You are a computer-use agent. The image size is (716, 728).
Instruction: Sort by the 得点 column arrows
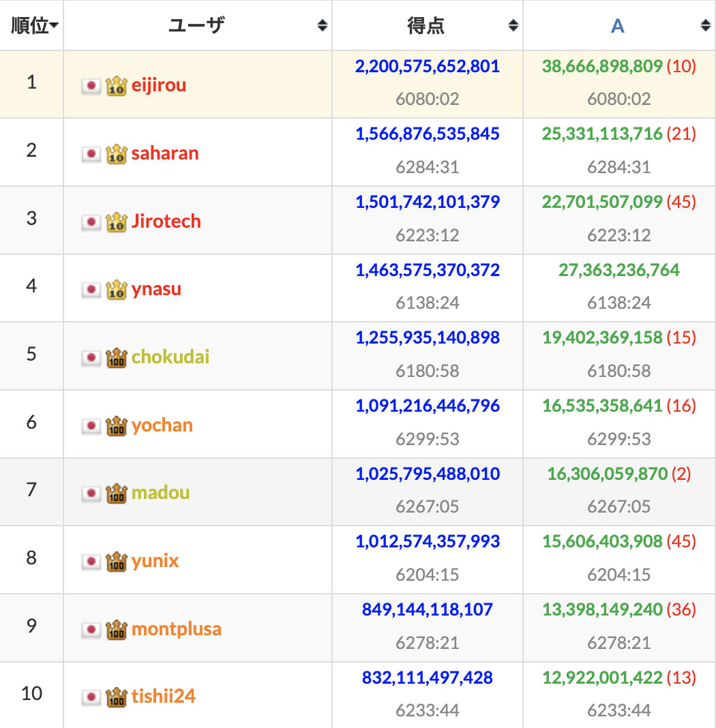click(x=513, y=25)
